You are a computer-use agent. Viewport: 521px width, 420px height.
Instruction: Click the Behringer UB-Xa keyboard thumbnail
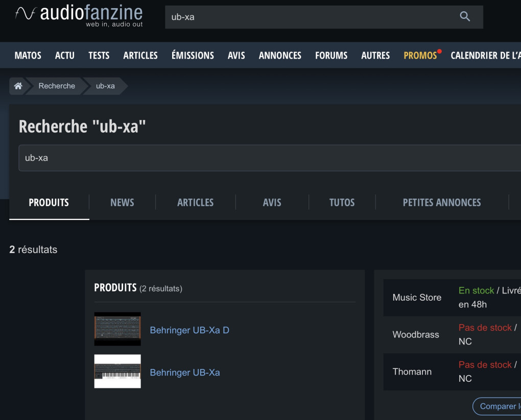(x=117, y=371)
